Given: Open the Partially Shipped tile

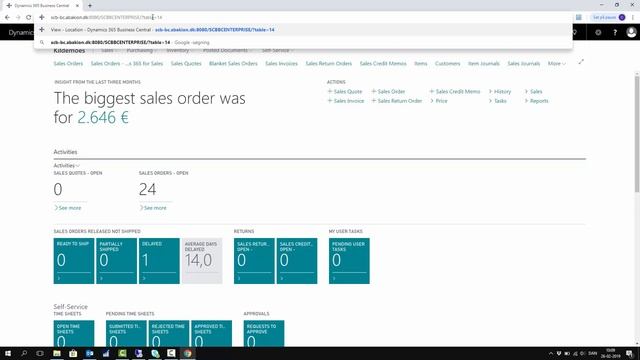Looking at the screenshot, I should point(116,261).
